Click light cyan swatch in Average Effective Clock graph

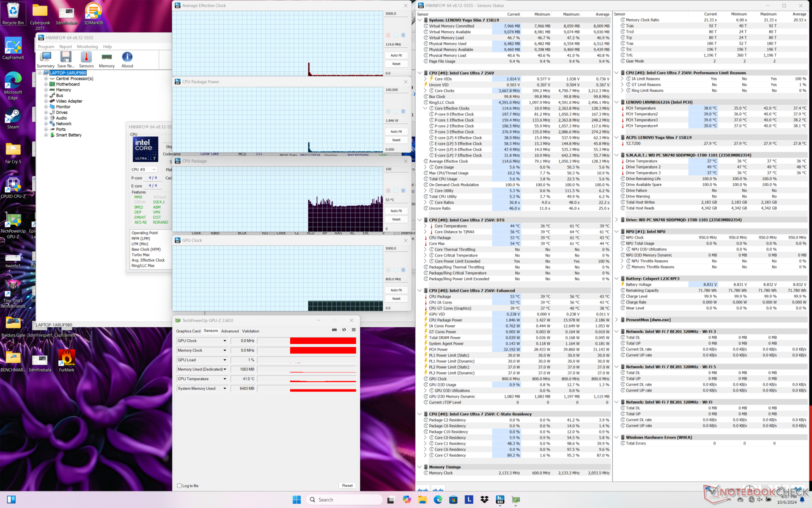coord(396,35)
